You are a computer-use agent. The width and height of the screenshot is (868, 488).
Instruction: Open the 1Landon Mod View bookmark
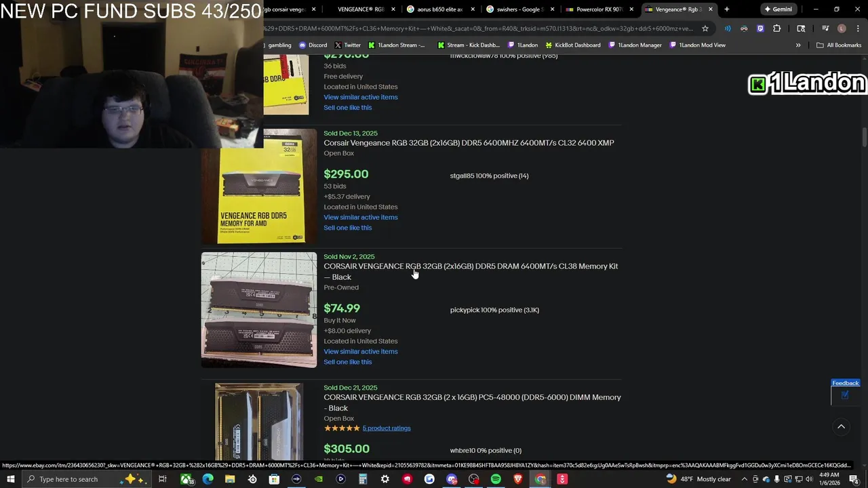click(697, 45)
